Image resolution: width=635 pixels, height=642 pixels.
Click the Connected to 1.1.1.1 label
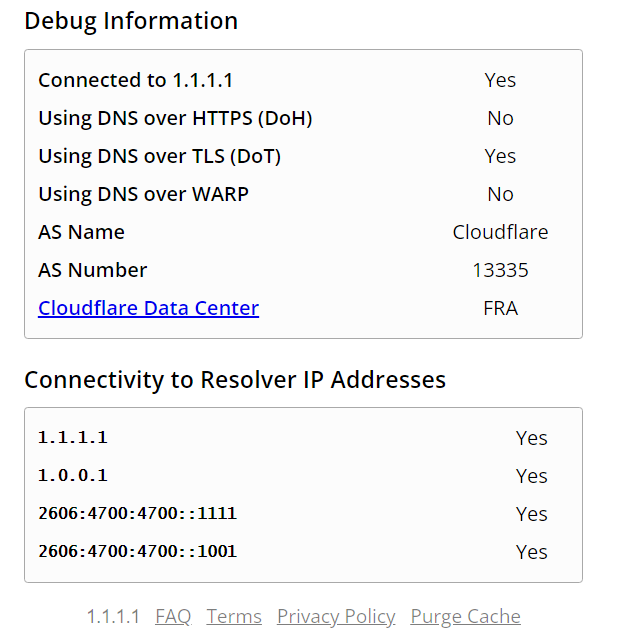(135, 80)
